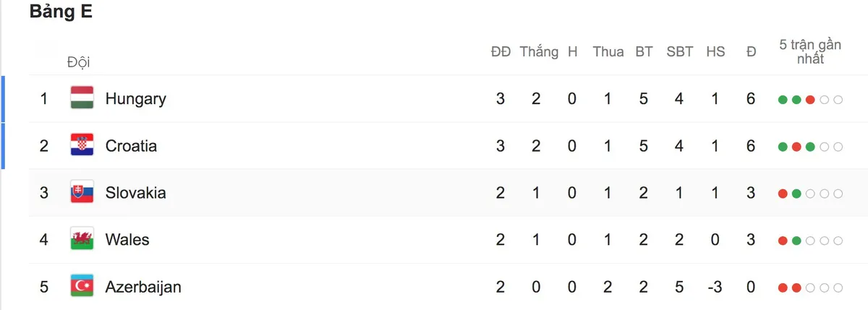The image size is (868, 310).
Task: Click the Azerbaijan flag icon
Action: 82,286
